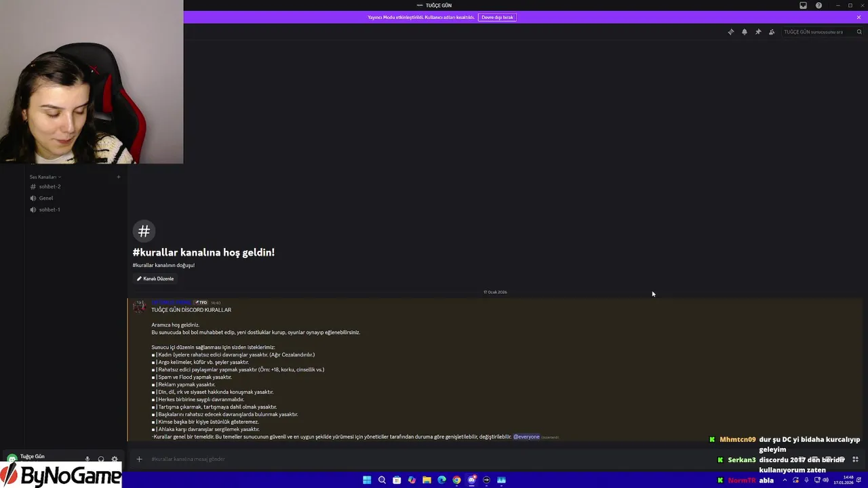868x488 pixels.
Task: Click the attach plus icon in message box
Action: tap(139, 459)
